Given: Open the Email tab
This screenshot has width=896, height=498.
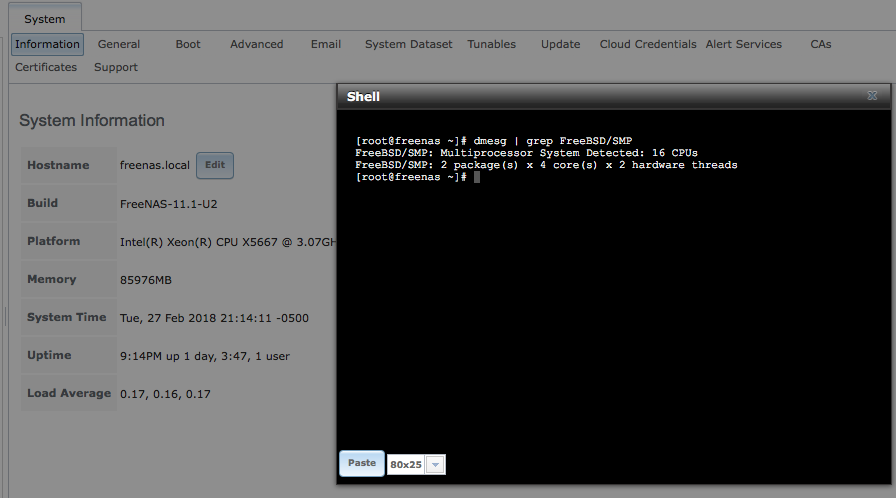Looking at the screenshot, I should pyautogui.click(x=326, y=44).
